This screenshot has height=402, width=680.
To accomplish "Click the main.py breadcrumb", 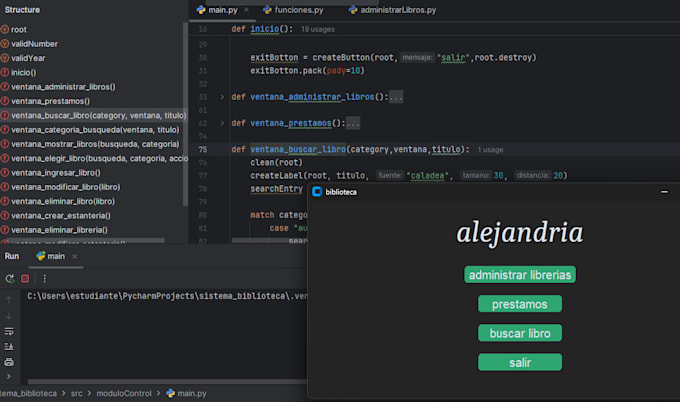I will pyautogui.click(x=186, y=393).
